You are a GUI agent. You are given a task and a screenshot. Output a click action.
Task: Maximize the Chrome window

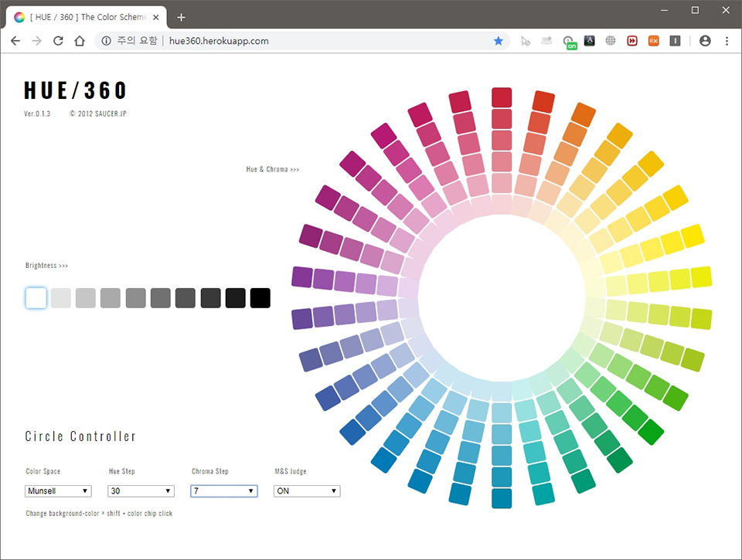tap(695, 10)
